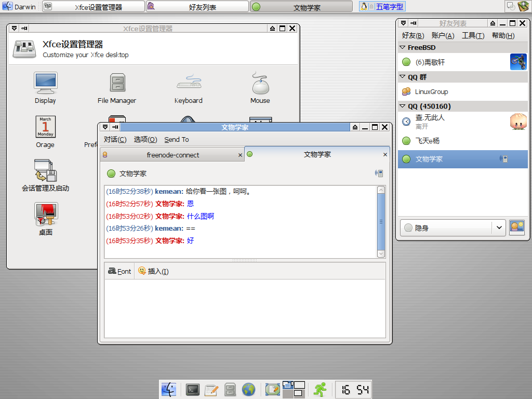532x399 pixels.
Task: Toggle sticky pin on chat window
Action: click(x=115, y=127)
